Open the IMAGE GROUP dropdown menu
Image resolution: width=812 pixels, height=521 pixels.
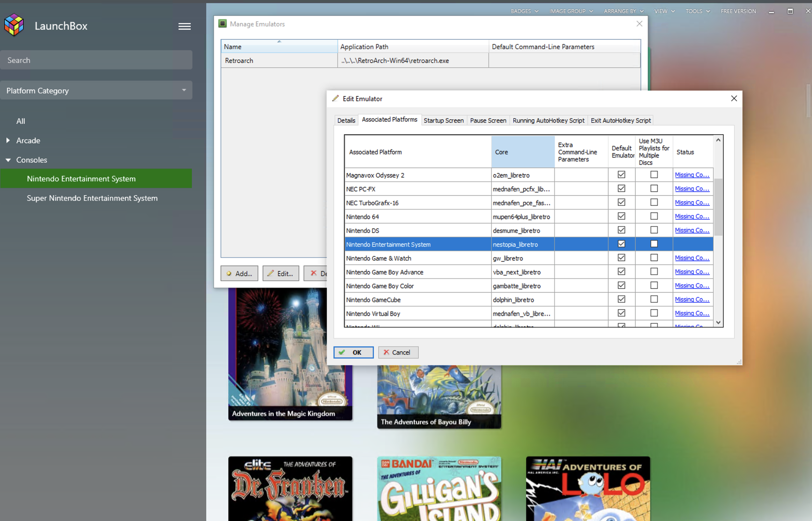pyautogui.click(x=571, y=11)
